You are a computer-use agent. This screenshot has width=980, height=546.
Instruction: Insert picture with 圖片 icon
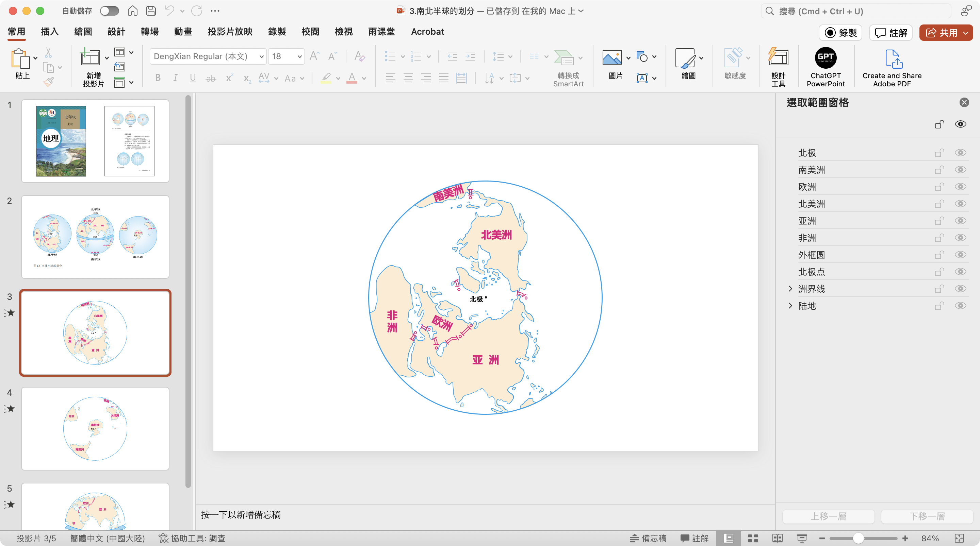[612, 58]
